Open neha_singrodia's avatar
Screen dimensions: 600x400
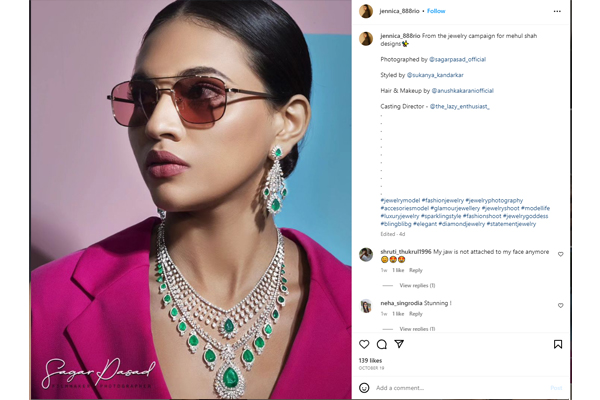point(366,306)
